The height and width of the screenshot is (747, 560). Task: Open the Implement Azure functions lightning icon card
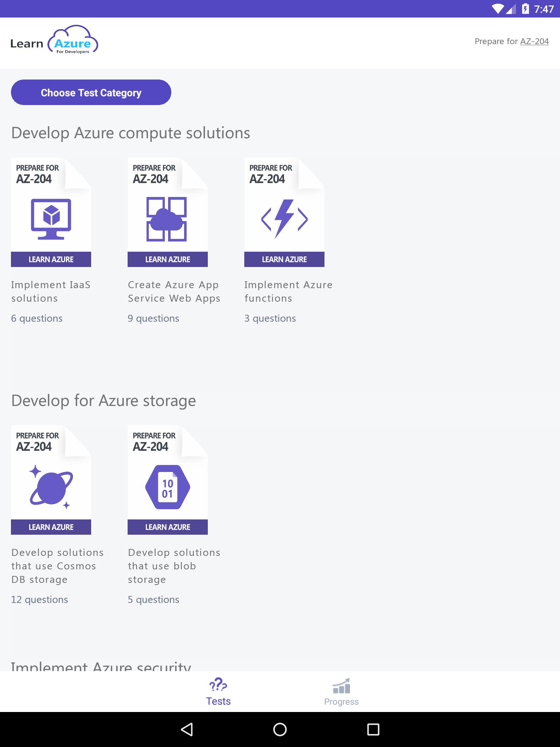(284, 212)
